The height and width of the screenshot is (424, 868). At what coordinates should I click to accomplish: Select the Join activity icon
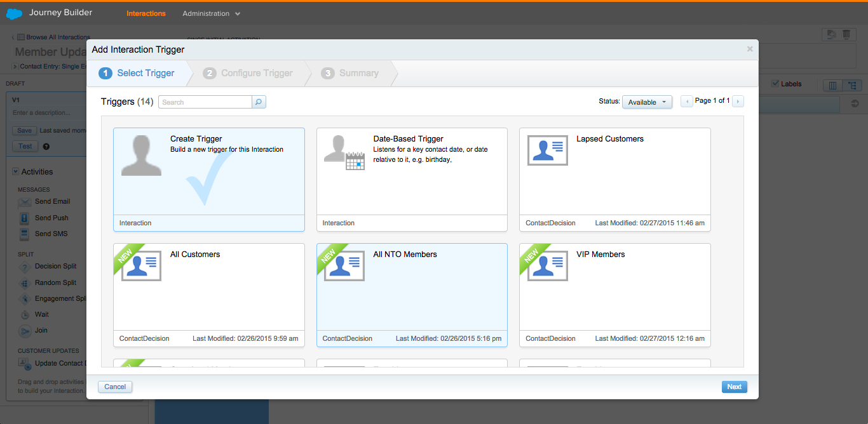pos(25,331)
